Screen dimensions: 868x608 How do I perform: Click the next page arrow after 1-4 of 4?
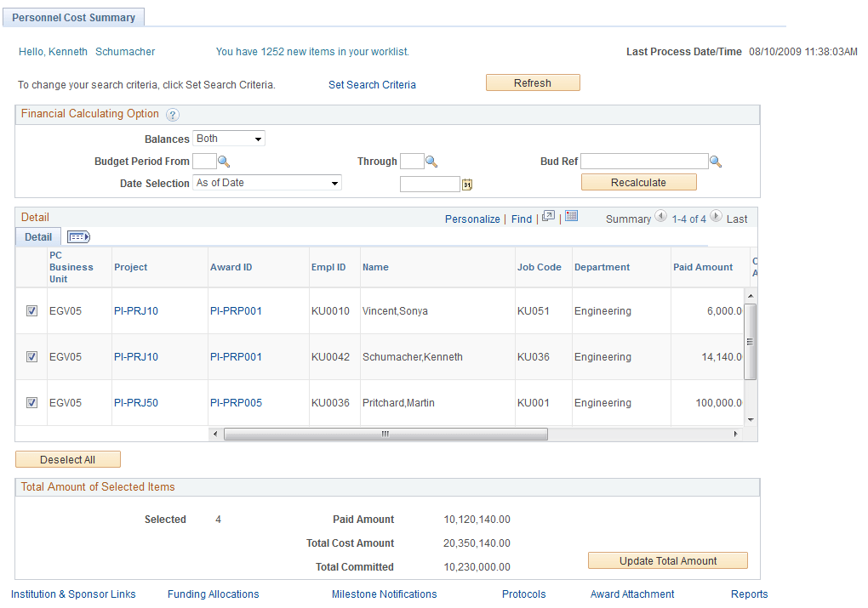(x=716, y=219)
